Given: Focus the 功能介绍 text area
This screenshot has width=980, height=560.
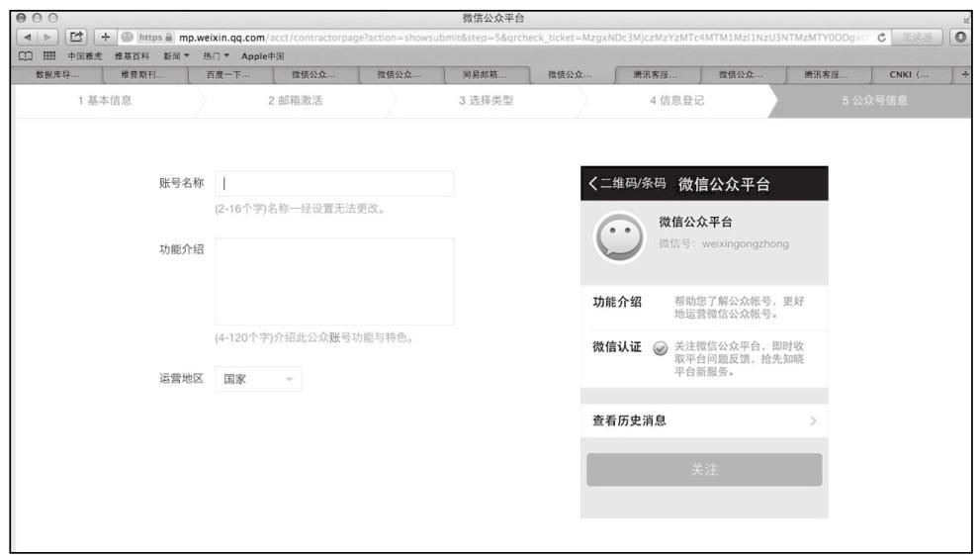Looking at the screenshot, I should (x=334, y=281).
